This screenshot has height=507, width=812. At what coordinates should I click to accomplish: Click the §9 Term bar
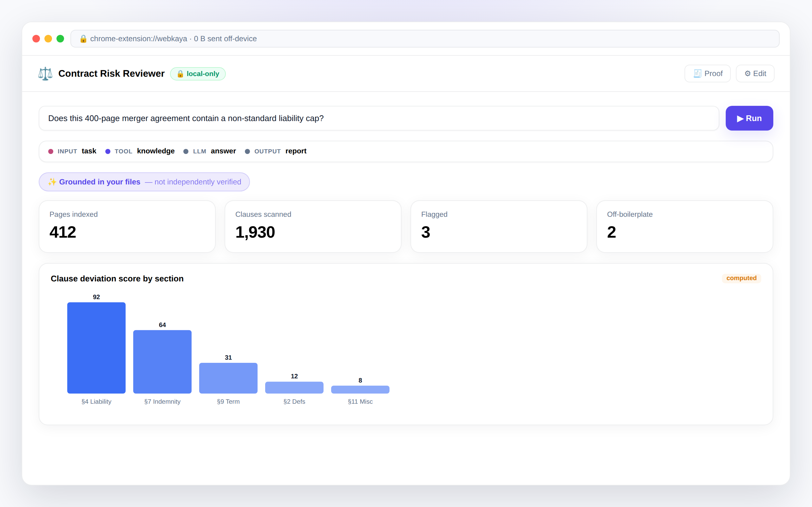pos(228,378)
